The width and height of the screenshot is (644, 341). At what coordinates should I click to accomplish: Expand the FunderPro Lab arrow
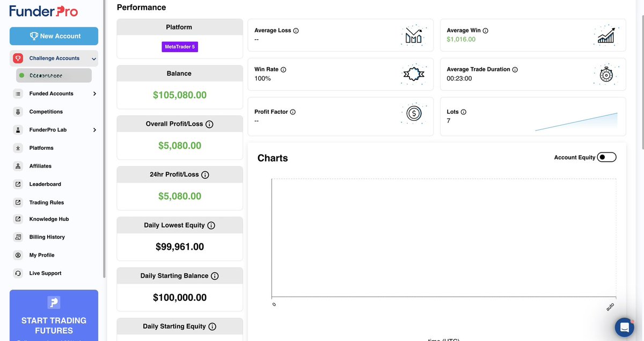pyautogui.click(x=94, y=130)
